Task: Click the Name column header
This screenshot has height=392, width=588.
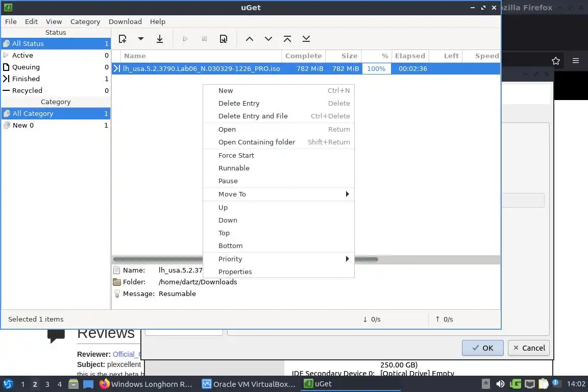Action: click(x=201, y=56)
